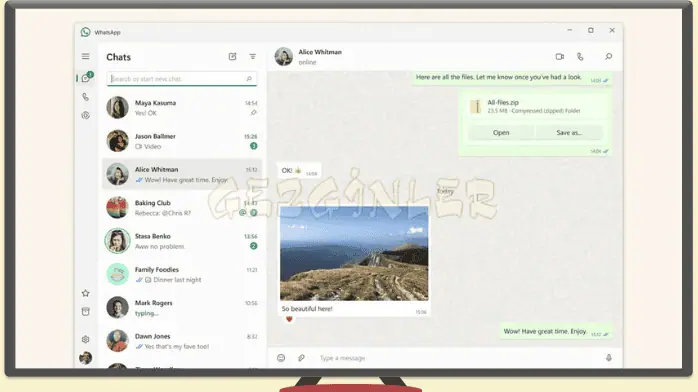Open the Baking Club group chat
The width and height of the screenshot is (698, 392).
coord(182,208)
